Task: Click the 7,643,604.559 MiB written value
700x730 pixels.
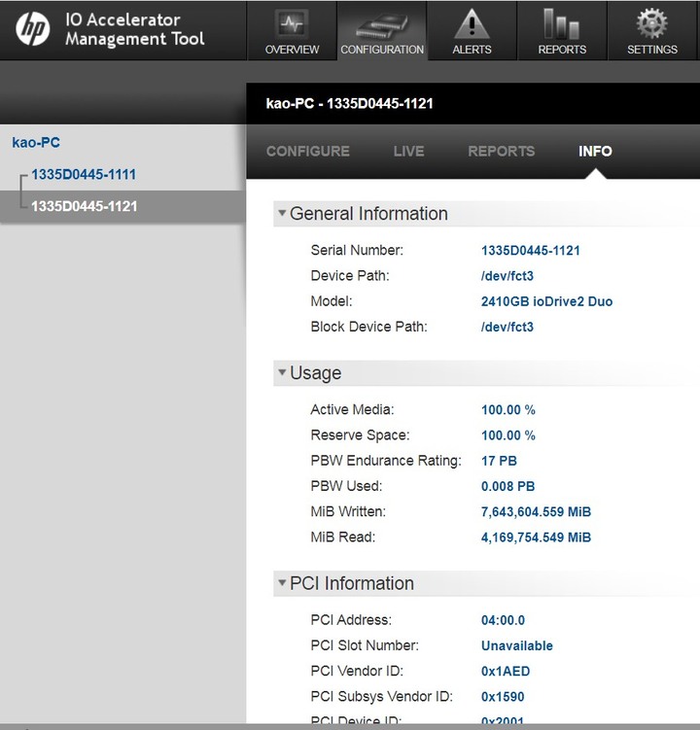Action: (x=536, y=511)
